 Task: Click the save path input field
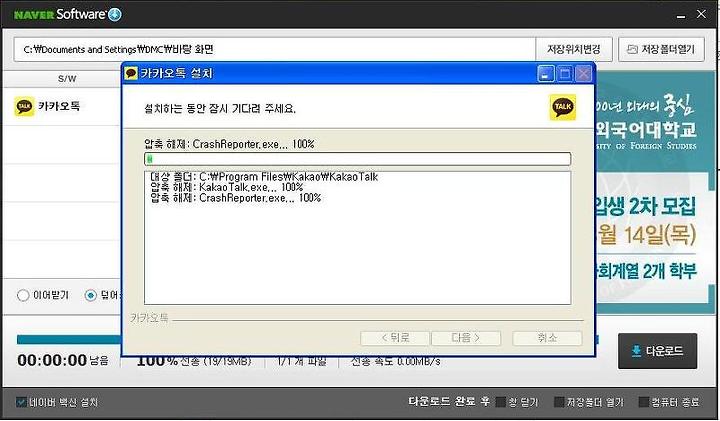coord(275,49)
